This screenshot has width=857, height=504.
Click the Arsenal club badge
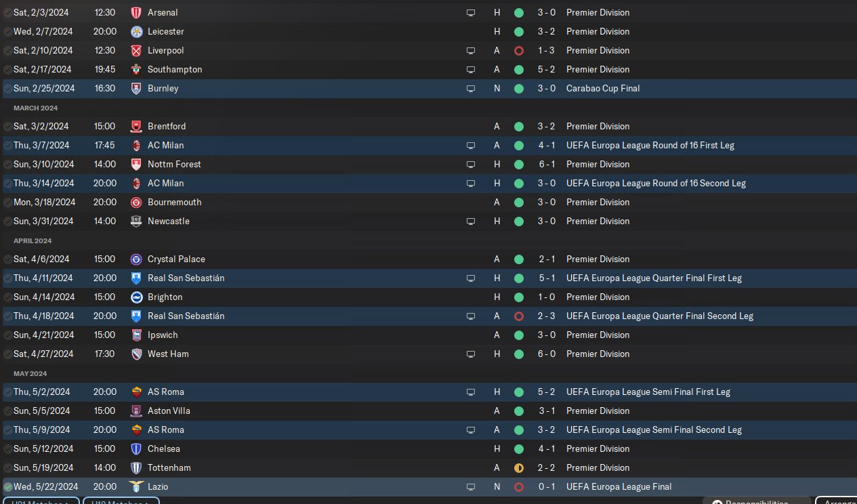136,12
